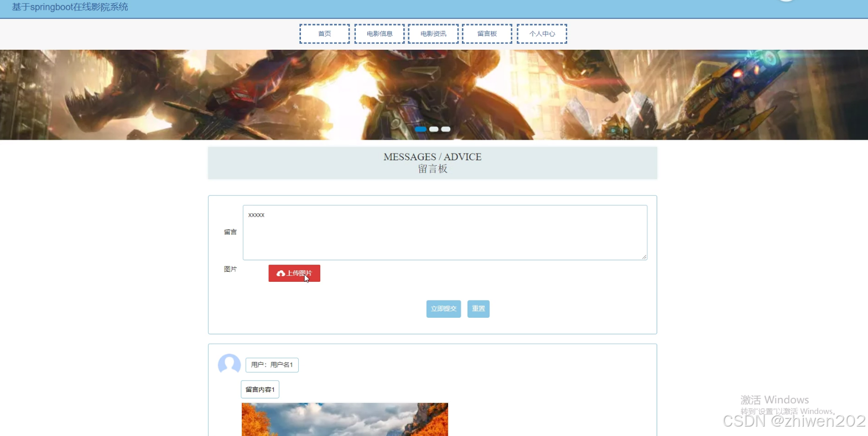Open the 首页 home menu item
The height and width of the screenshot is (436, 868).
(x=325, y=34)
